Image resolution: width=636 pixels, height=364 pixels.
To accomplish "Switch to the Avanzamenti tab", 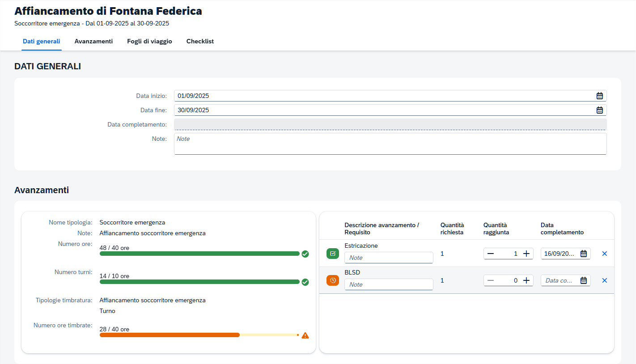I will (93, 41).
